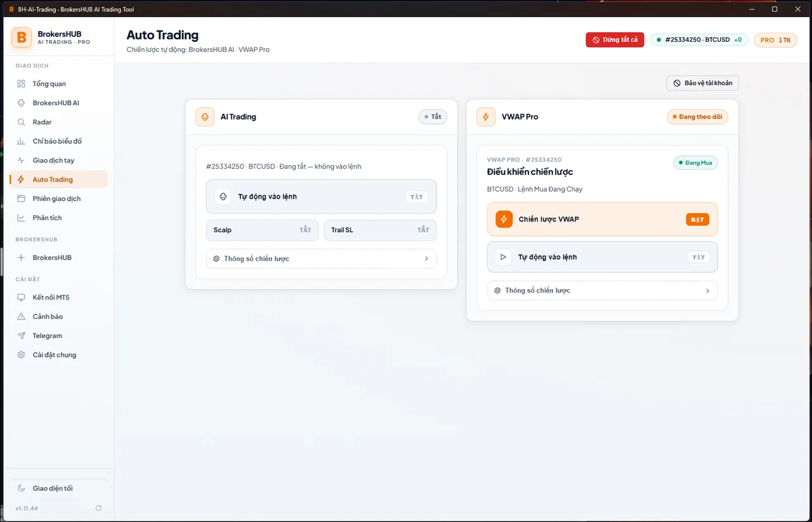The image size is (812, 522).
Task: Click the #25334250 BTCUSD account pill
Action: click(x=700, y=40)
